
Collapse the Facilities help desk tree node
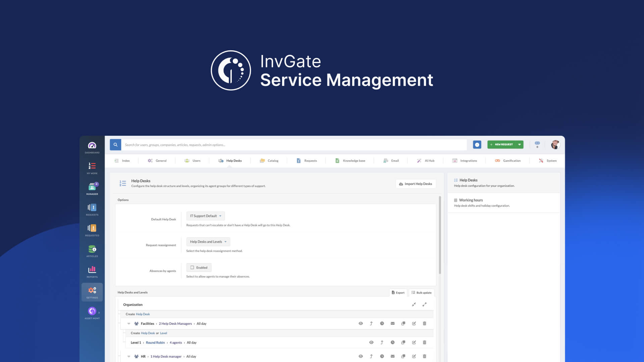tap(129, 324)
